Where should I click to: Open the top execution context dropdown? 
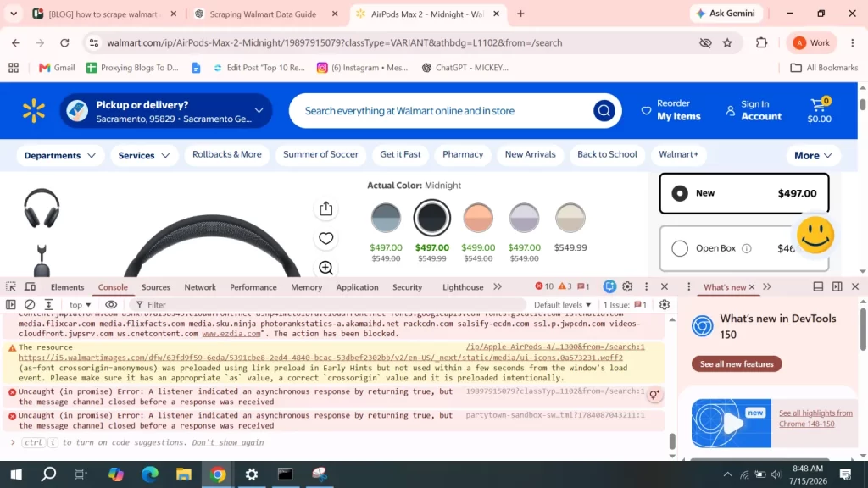coord(81,304)
